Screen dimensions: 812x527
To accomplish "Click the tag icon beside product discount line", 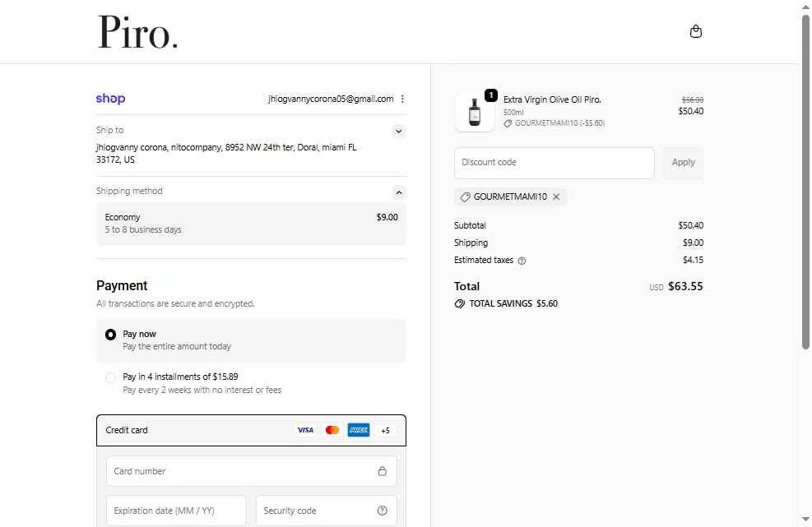I will tap(508, 123).
